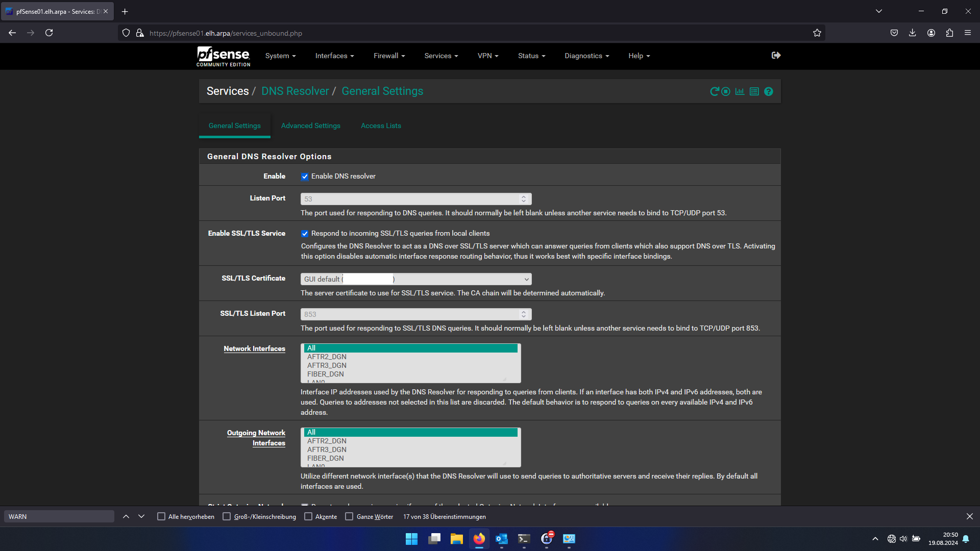Jump to next find match arrow
The image size is (980, 551).
click(x=141, y=517)
